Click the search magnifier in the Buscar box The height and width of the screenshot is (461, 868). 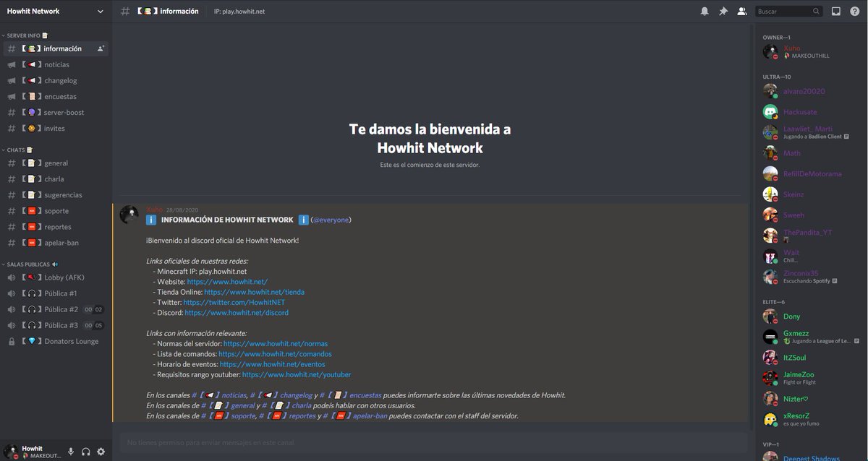817,11
